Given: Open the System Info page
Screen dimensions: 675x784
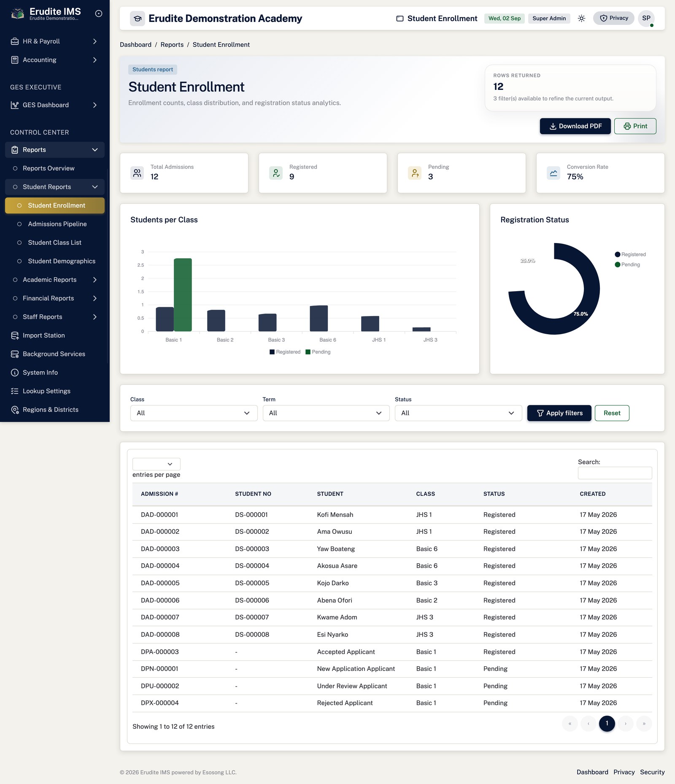Looking at the screenshot, I should pos(55,373).
